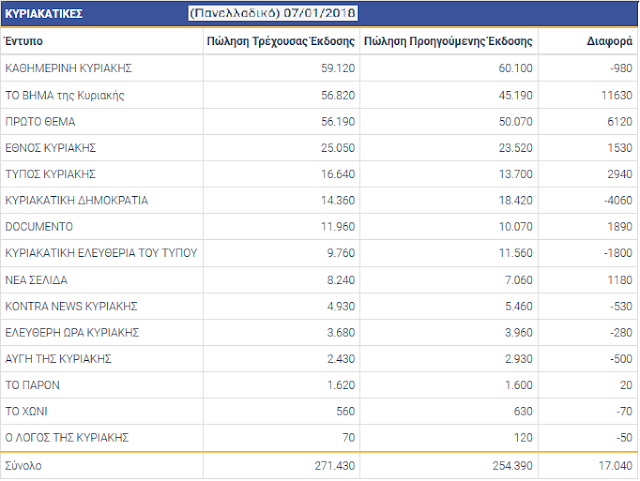Select the ΤΥΠΟΣ ΚΥΡΙΑΚΗΣ row name
The width and height of the screenshot is (640, 481).
click(x=50, y=174)
